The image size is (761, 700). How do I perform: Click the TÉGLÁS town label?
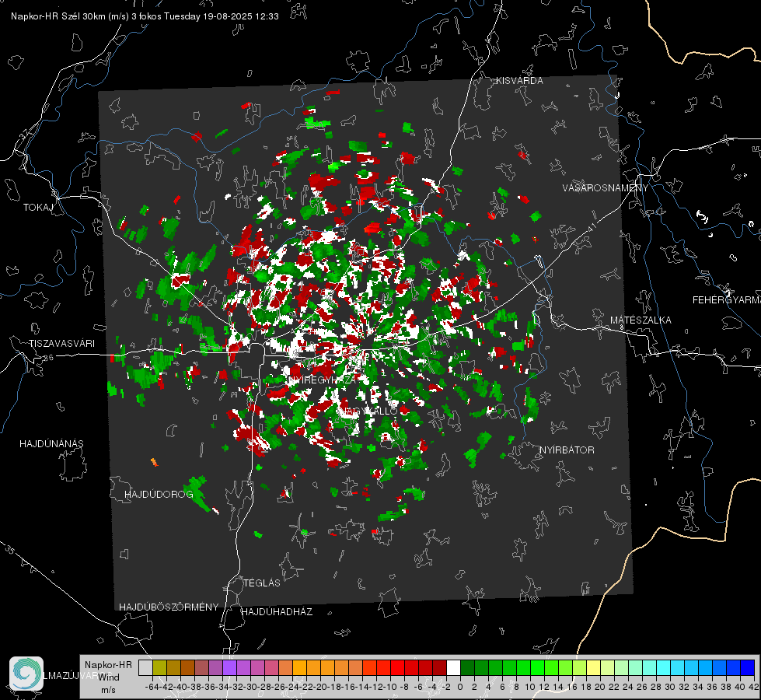tap(262, 583)
